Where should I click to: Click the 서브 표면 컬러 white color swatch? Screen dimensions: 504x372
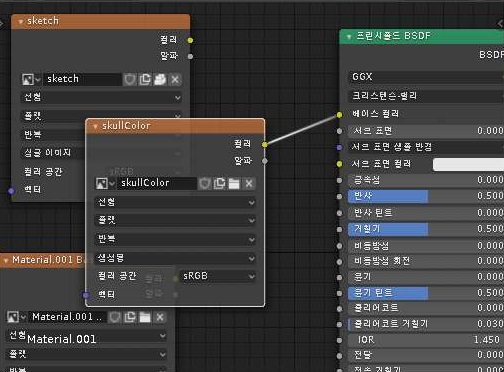pos(468,165)
